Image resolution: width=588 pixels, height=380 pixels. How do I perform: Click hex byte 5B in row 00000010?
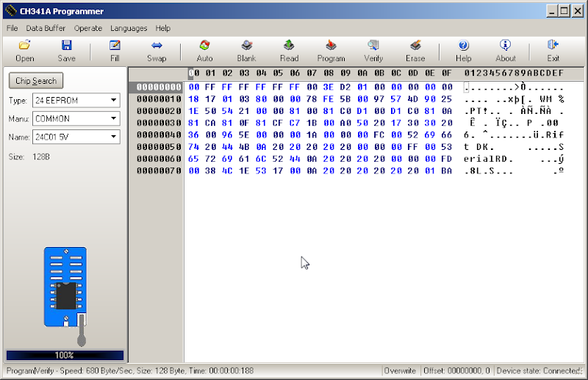pos(345,99)
